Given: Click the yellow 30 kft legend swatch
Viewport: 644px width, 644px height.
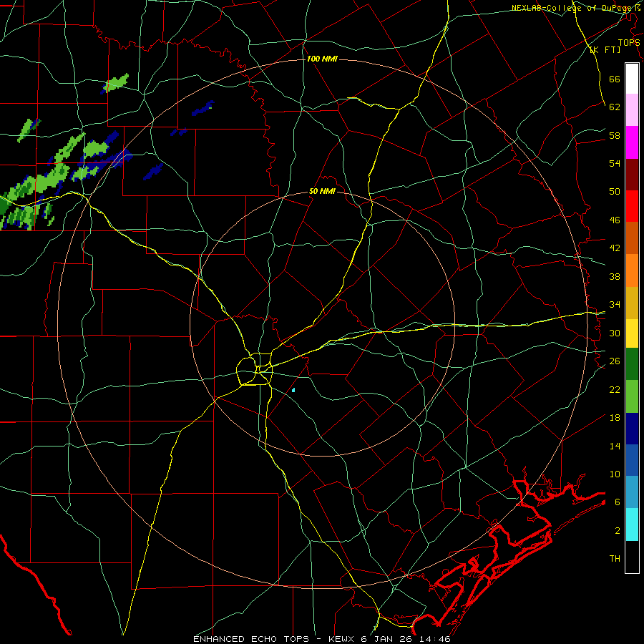Looking at the screenshot, I should pyautogui.click(x=632, y=333).
